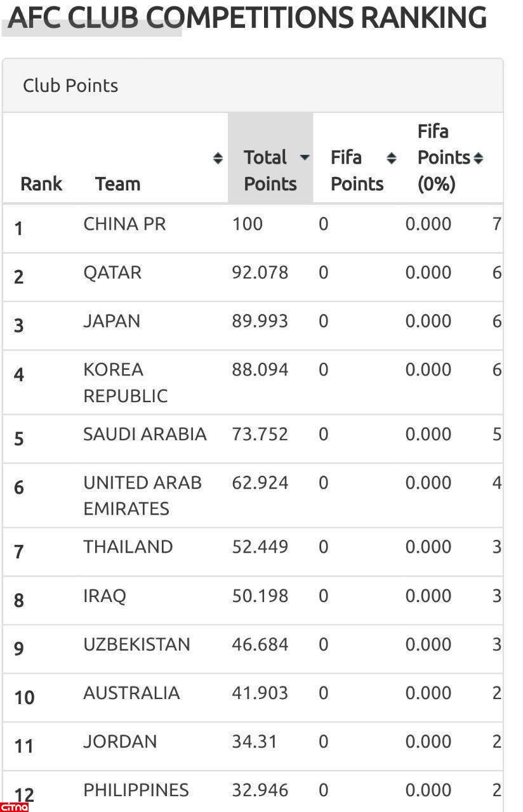Click the AFC Club Competitions Ranking title
Image resolution: width=523 pixels, height=812 pixels.
(x=248, y=18)
